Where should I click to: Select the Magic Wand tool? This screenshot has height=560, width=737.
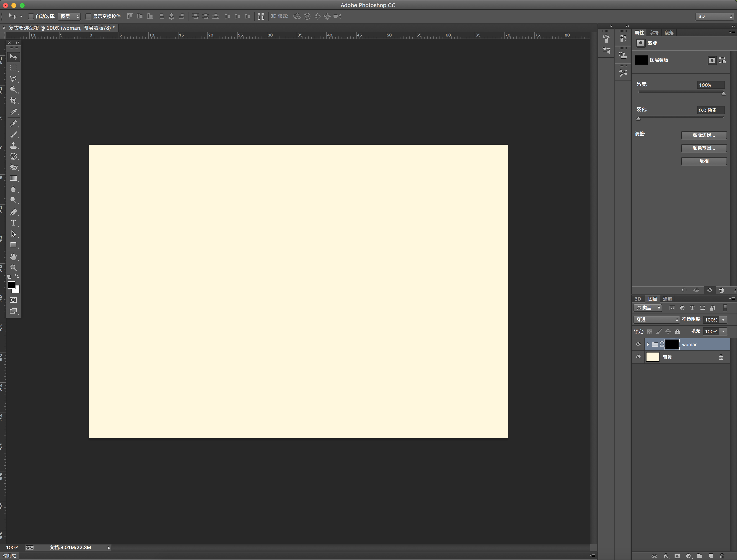click(13, 90)
